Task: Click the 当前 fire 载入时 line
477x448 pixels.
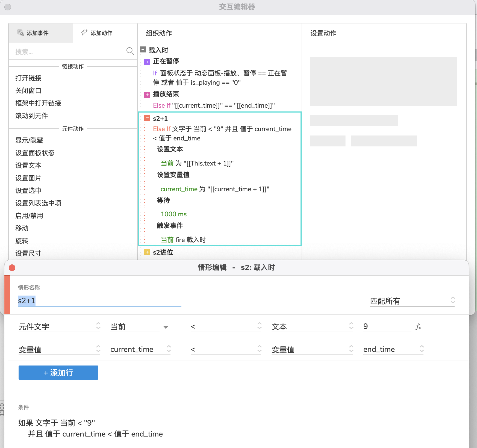Action: [x=183, y=240]
